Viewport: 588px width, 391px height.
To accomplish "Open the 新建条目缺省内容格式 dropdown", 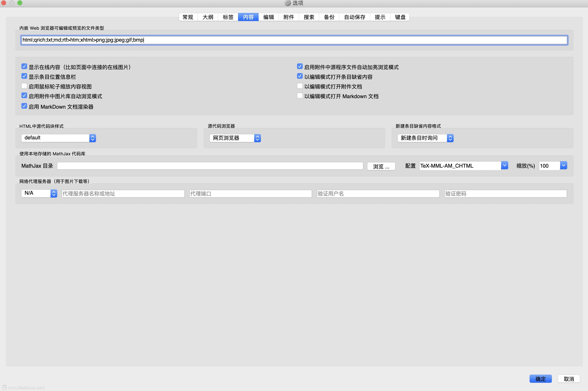I will click(425, 138).
